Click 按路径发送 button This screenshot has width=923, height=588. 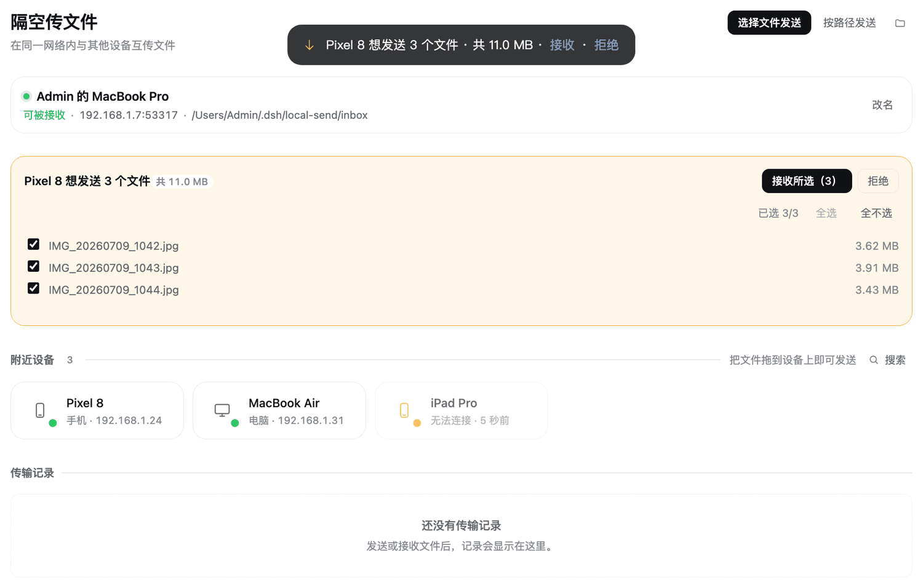click(x=849, y=23)
